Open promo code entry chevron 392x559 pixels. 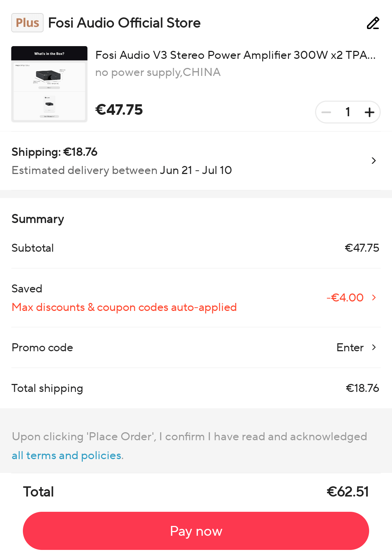tap(374, 347)
